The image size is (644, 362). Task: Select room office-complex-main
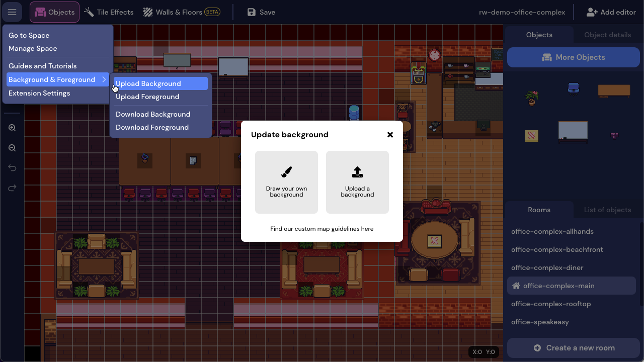tap(572, 286)
